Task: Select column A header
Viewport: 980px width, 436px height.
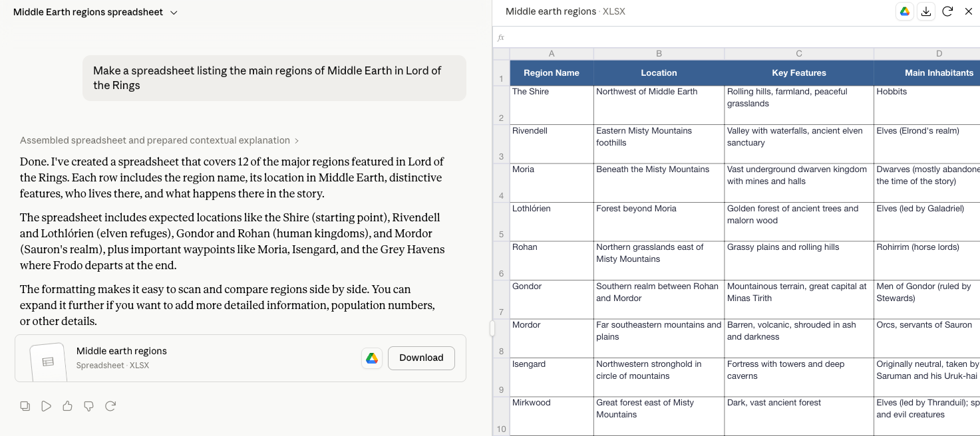Action: (x=552, y=54)
